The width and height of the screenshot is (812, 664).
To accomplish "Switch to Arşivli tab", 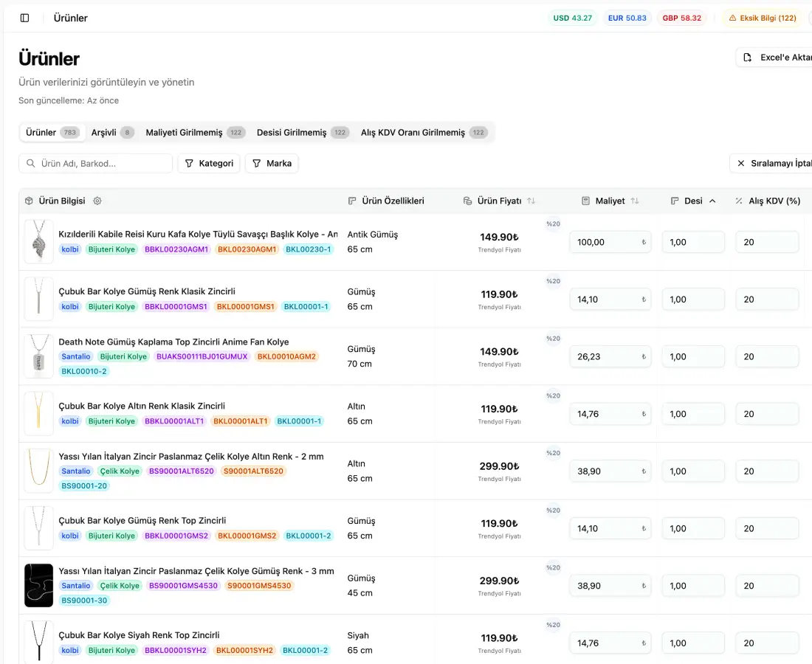I will coord(112,133).
